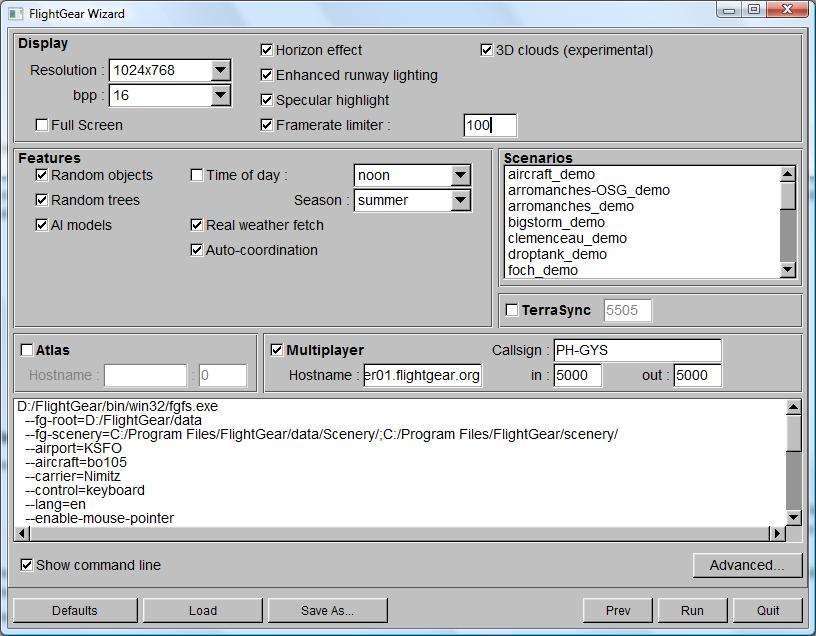Open the Advanced... options
This screenshot has height=636, width=816.
point(747,565)
